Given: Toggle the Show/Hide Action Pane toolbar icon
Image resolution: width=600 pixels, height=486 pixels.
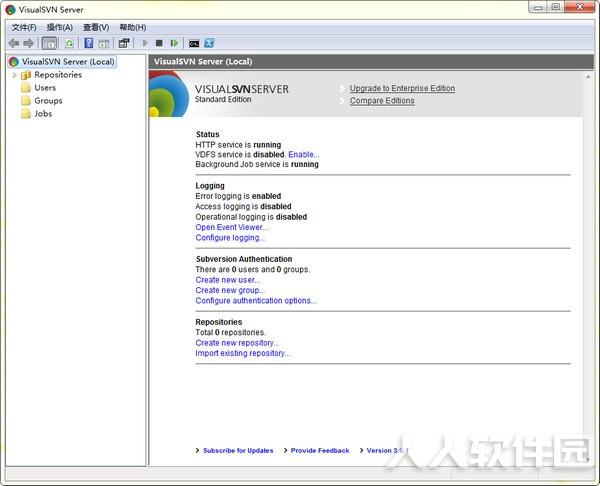Looking at the screenshot, I should pos(104,43).
